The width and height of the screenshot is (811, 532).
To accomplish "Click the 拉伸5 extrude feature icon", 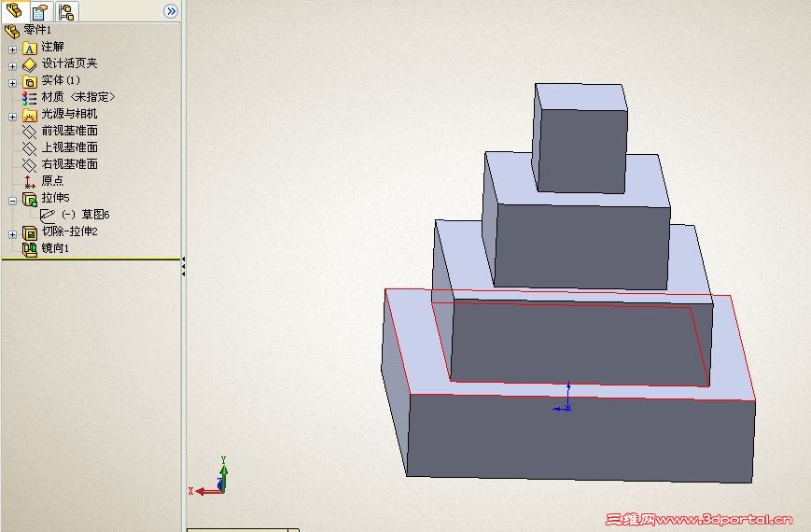I will click(x=30, y=199).
